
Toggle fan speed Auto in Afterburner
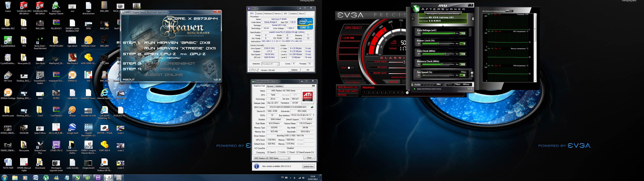(463, 72)
